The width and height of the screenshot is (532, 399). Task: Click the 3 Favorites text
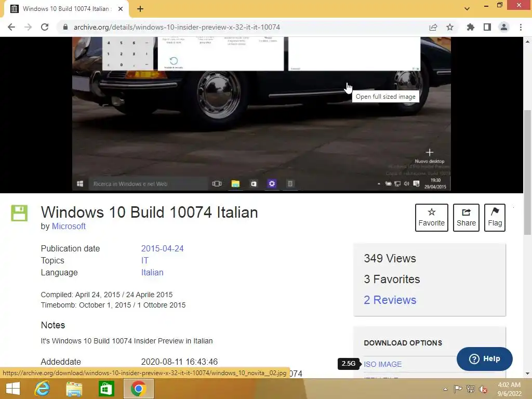tap(392, 279)
